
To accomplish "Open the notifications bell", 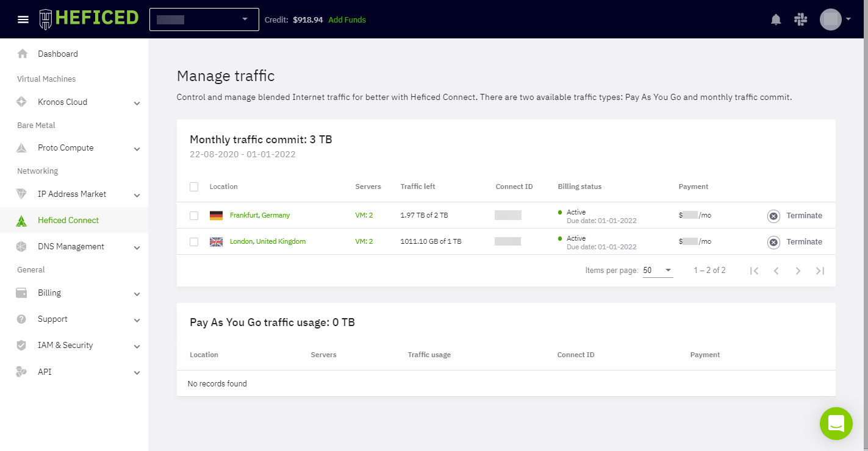I will [x=776, y=20].
